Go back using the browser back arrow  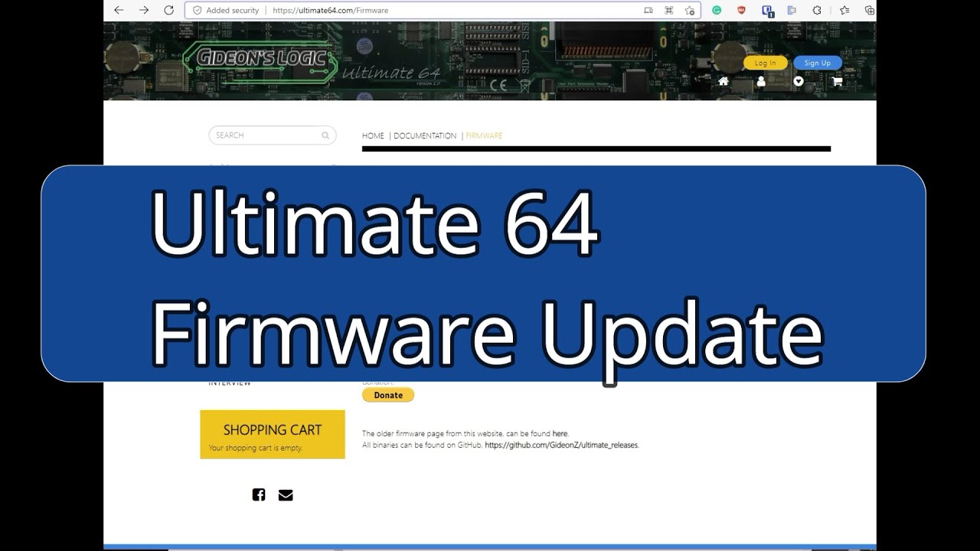[x=119, y=10]
